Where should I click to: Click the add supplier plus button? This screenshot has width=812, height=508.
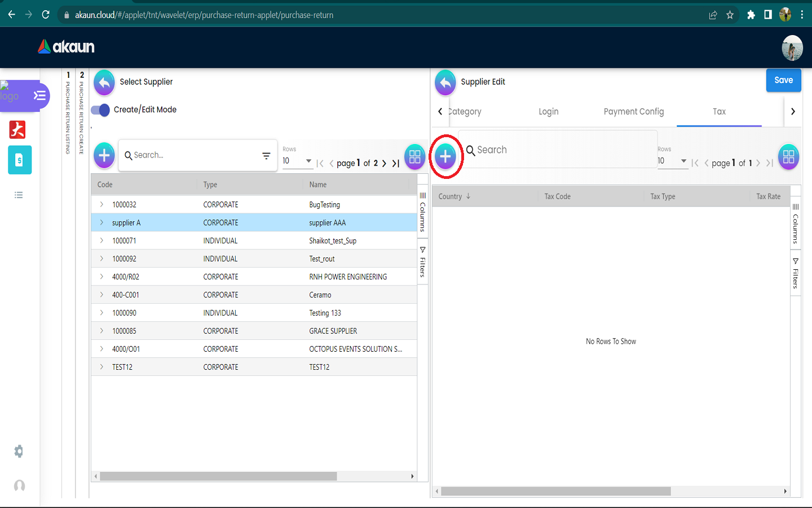[x=104, y=155]
